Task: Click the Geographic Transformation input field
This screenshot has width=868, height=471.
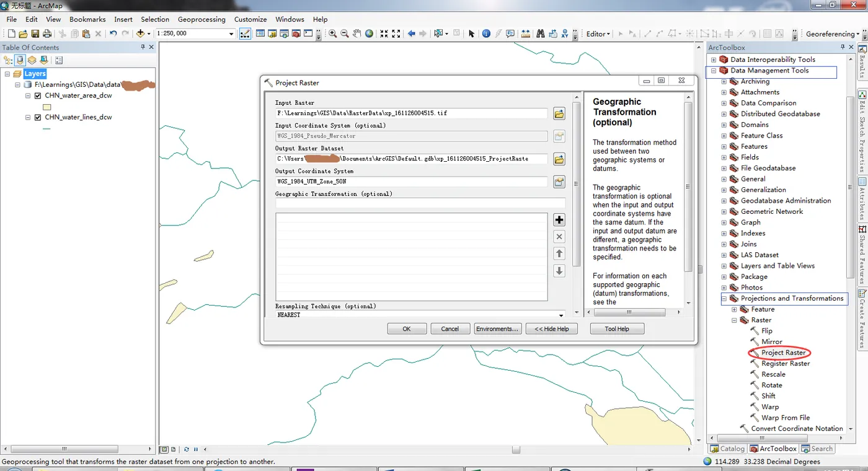Action: [x=420, y=203]
